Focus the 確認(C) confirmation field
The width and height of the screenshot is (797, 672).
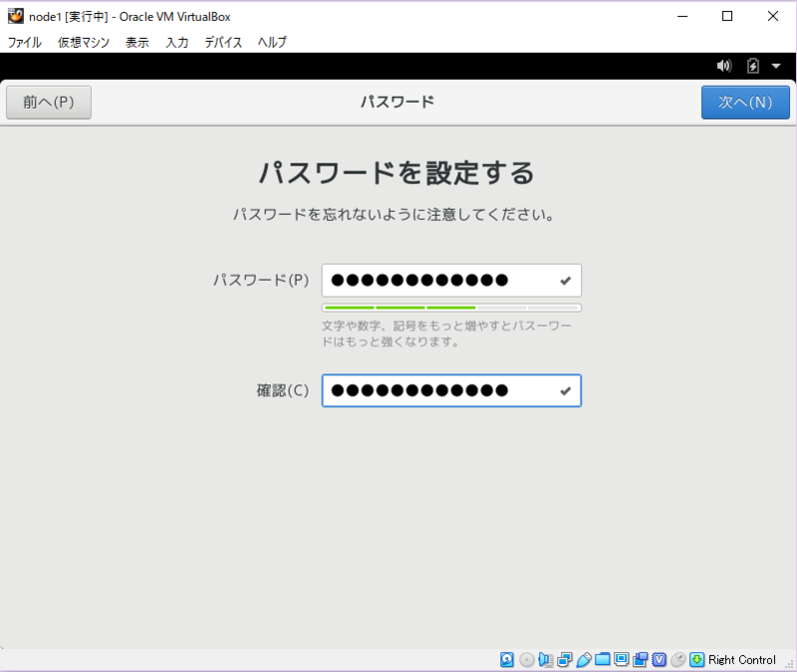pyautogui.click(x=451, y=390)
